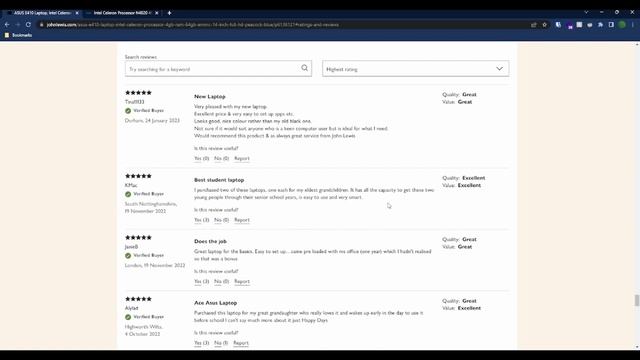Click the browser address bar URL
This screenshot has height=360, width=640.
(x=193, y=25)
